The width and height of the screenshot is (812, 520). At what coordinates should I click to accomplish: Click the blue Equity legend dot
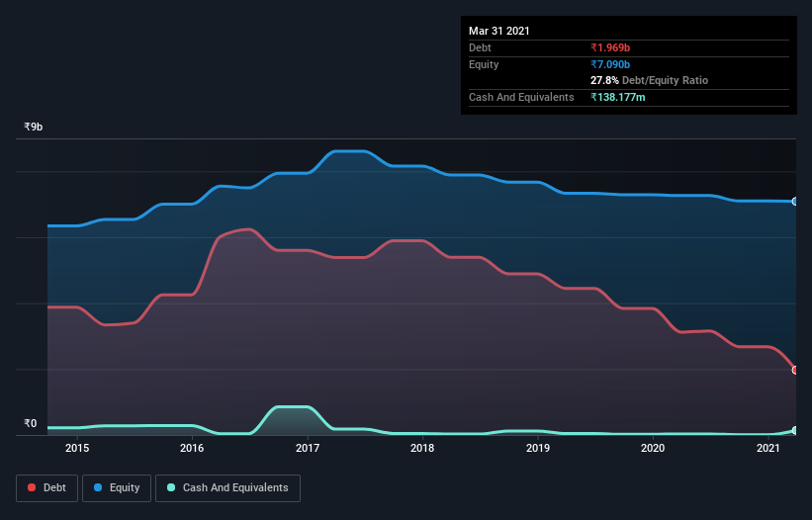point(98,487)
